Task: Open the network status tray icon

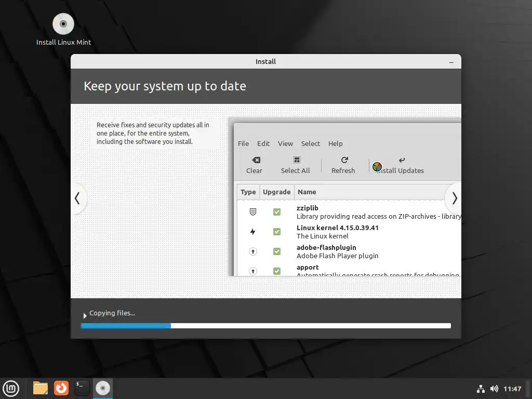Action: tap(481, 389)
